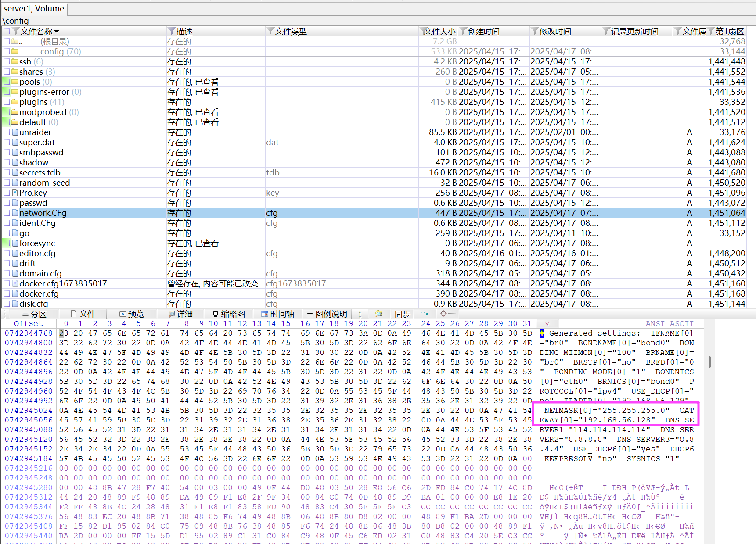Viewport: 756px width, 544px height.
Task: Sort by 第1扇区 column header
Action: click(x=729, y=31)
